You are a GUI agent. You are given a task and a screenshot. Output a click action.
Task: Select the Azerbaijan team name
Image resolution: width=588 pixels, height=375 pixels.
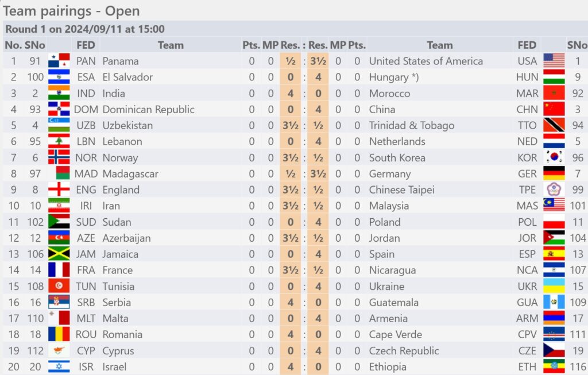click(126, 238)
